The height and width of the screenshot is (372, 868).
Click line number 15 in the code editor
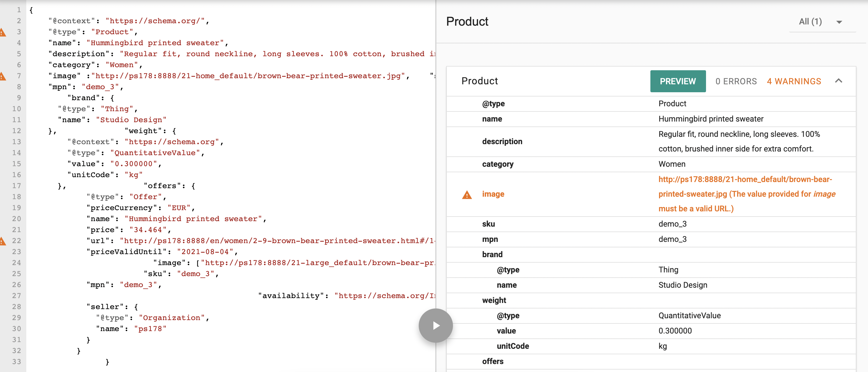(17, 164)
